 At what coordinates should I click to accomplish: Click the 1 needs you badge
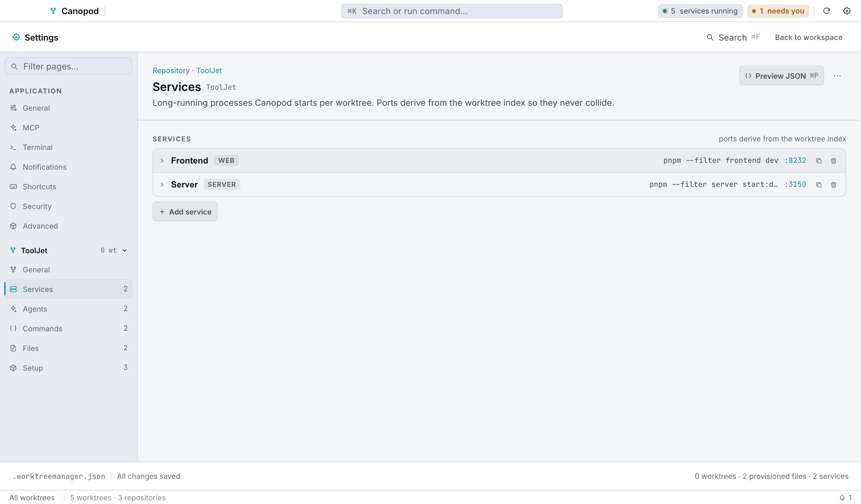coord(778,11)
